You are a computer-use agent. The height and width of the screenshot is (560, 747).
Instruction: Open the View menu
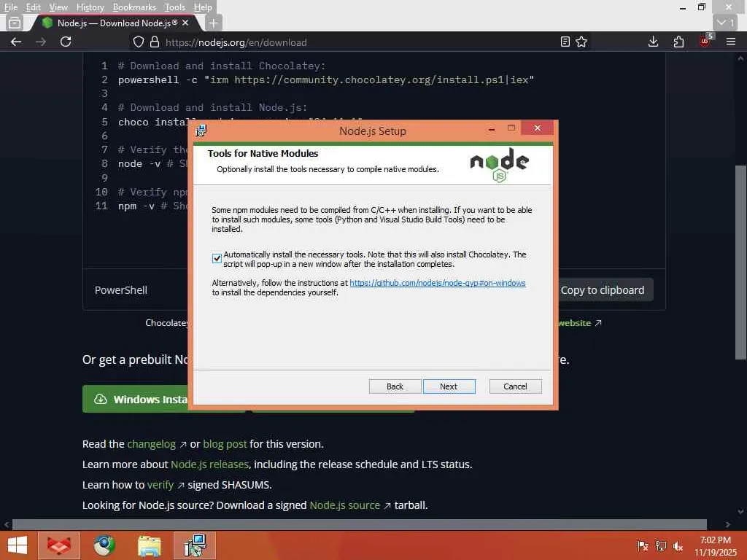[x=58, y=7]
